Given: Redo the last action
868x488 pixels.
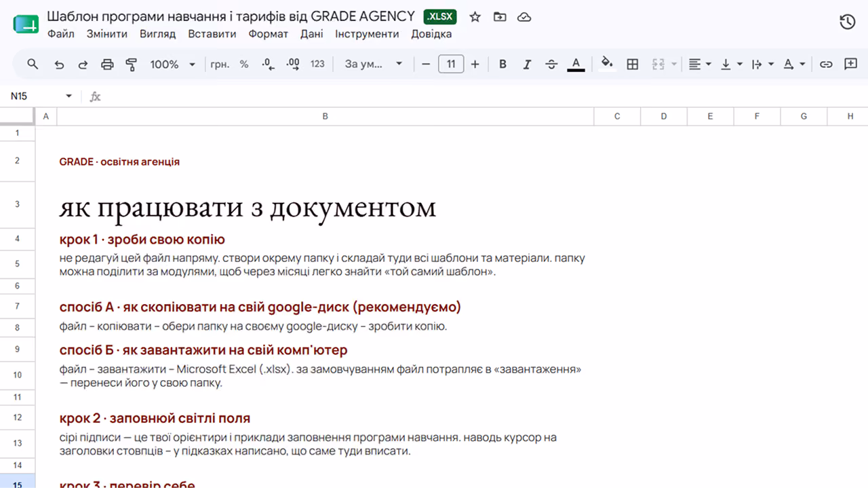Looking at the screenshot, I should [x=83, y=64].
